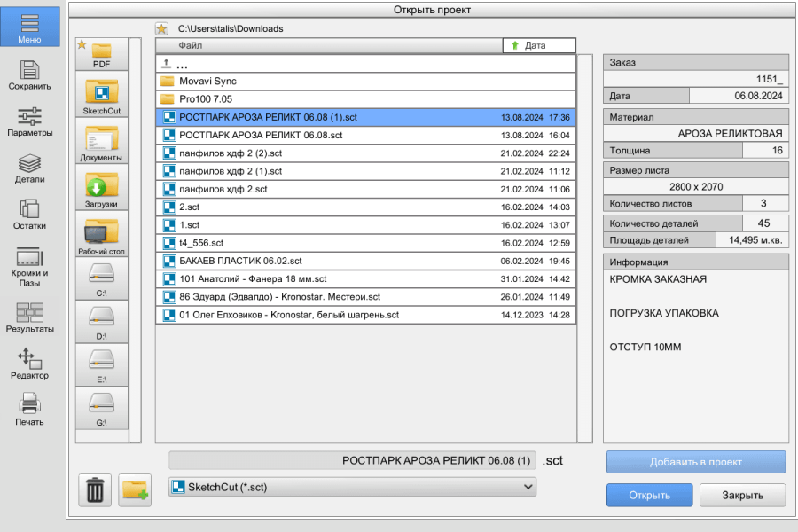Open the SketchCut (*.sct) file type dropdown
Screen dimensions: 798x532
pyautogui.click(x=352, y=487)
